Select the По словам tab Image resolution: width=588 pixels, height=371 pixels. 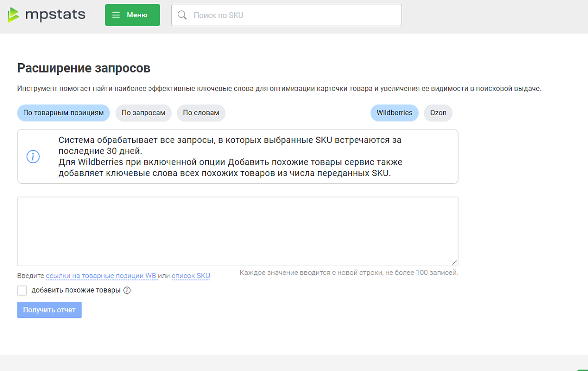click(x=201, y=113)
